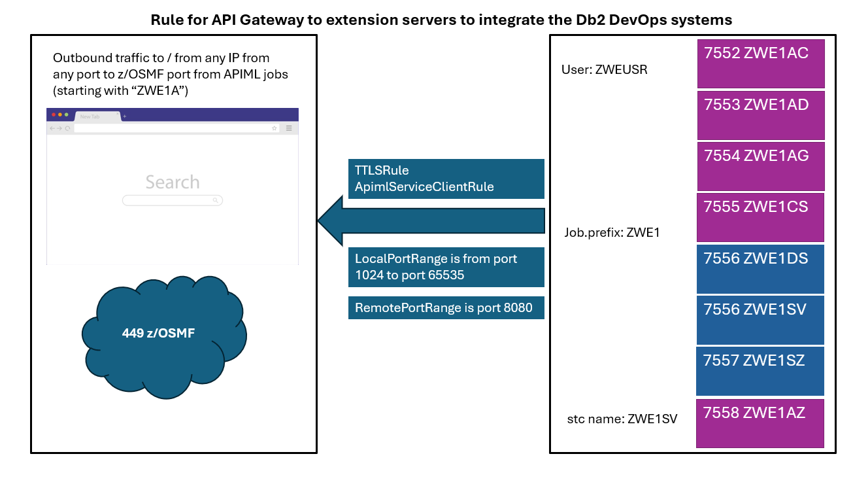Select the purple 7552 ZWE1AC box
Screen dimensions: 868x488
(760, 63)
